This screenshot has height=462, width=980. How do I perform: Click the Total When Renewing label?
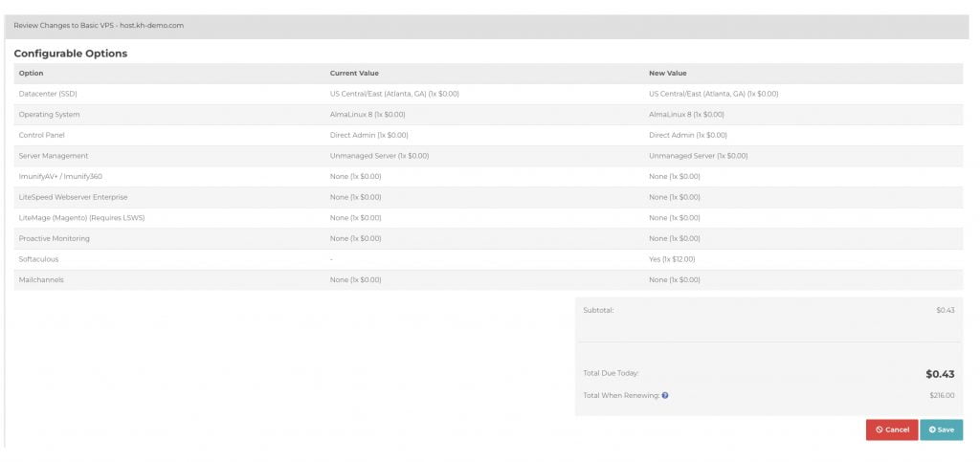pos(621,395)
